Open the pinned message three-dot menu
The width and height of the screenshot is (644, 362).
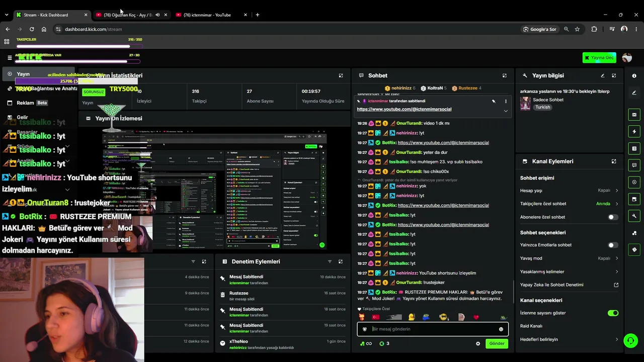[x=506, y=101]
